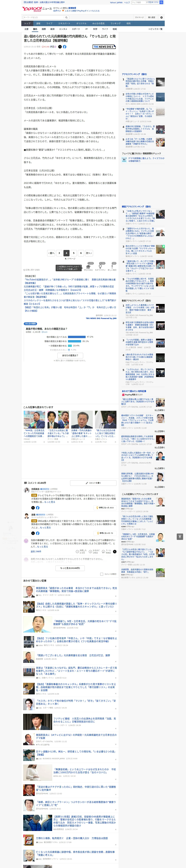
Task: Open the ライブ tab in main navigation
Action: (49, 24)
